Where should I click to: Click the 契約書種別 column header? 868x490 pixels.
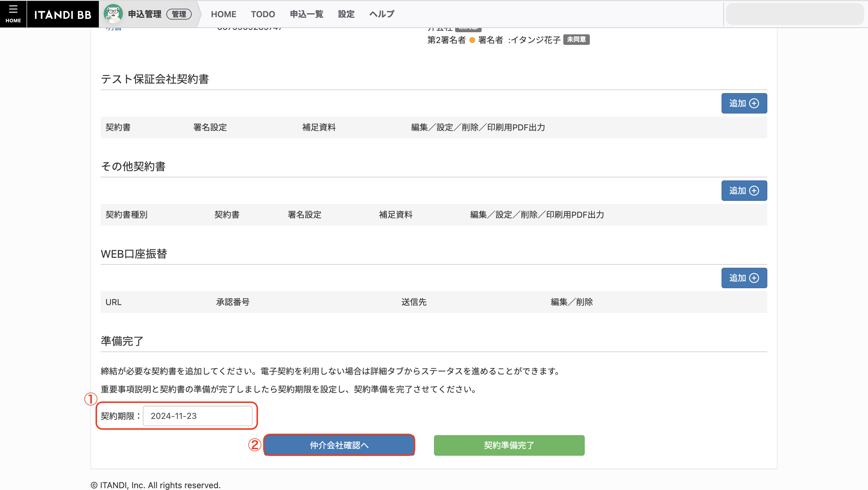pyautogui.click(x=126, y=214)
